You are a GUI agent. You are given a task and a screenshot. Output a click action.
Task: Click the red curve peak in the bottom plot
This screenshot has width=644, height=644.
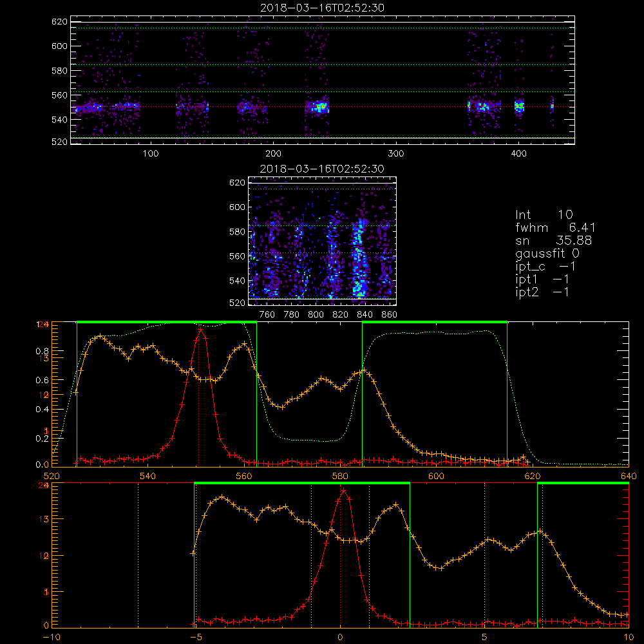click(x=344, y=490)
